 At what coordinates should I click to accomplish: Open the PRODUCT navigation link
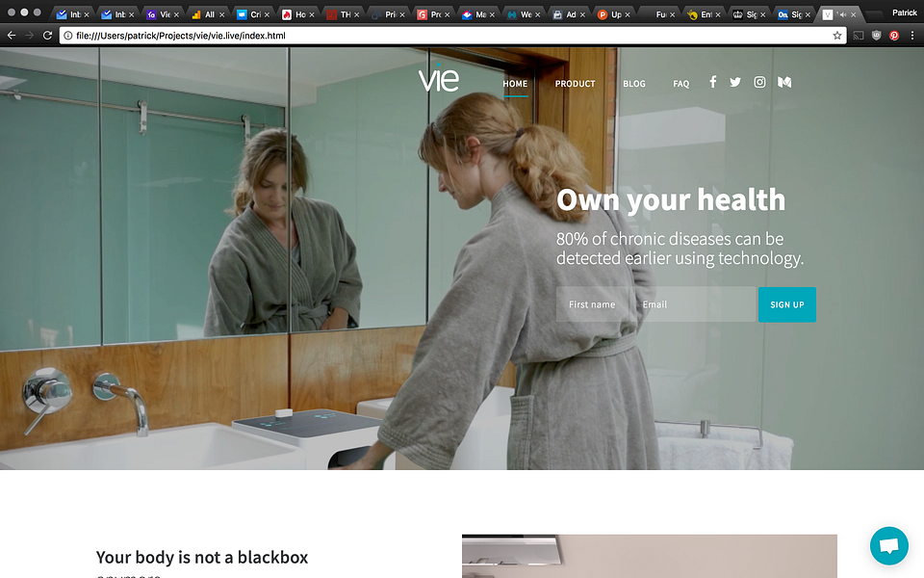(x=576, y=84)
